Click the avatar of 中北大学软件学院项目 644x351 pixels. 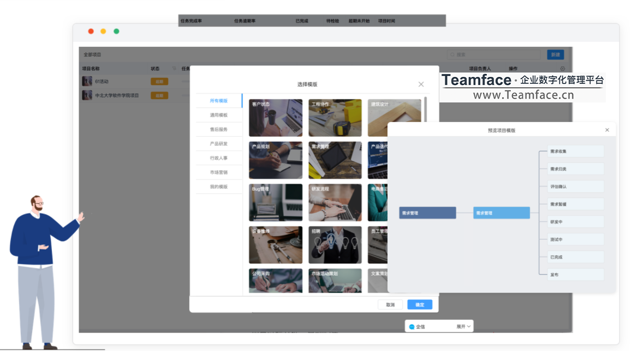pyautogui.click(x=87, y=95)
